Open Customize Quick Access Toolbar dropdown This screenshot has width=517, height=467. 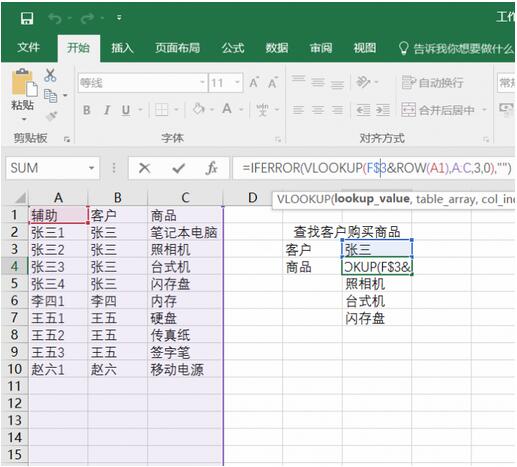[x=119, y=18]
